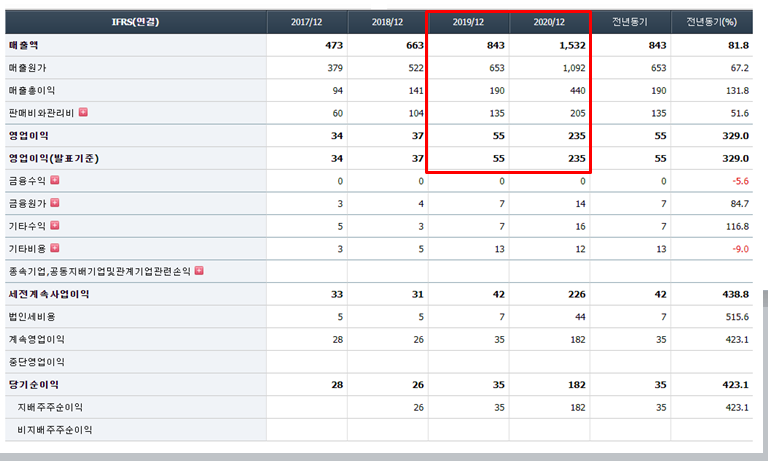Select the 매출액 row label
The image size is (768, 461).
24,45
